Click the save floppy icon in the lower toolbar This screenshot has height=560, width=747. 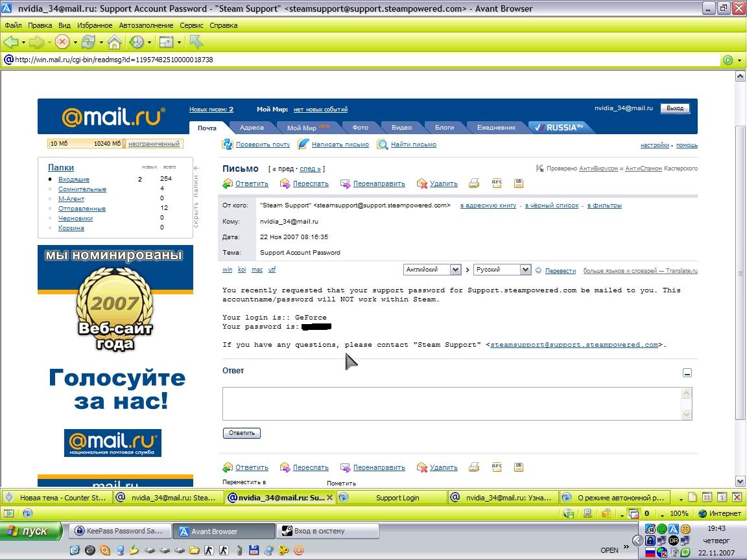click(519, 467)
